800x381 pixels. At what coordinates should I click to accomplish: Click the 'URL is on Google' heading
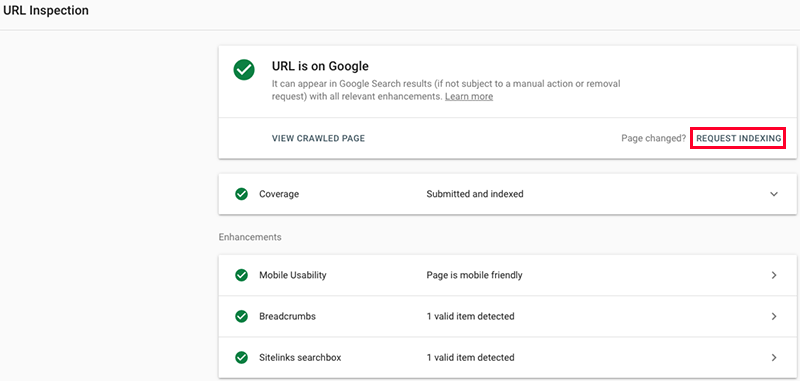(x=320, y=66)
